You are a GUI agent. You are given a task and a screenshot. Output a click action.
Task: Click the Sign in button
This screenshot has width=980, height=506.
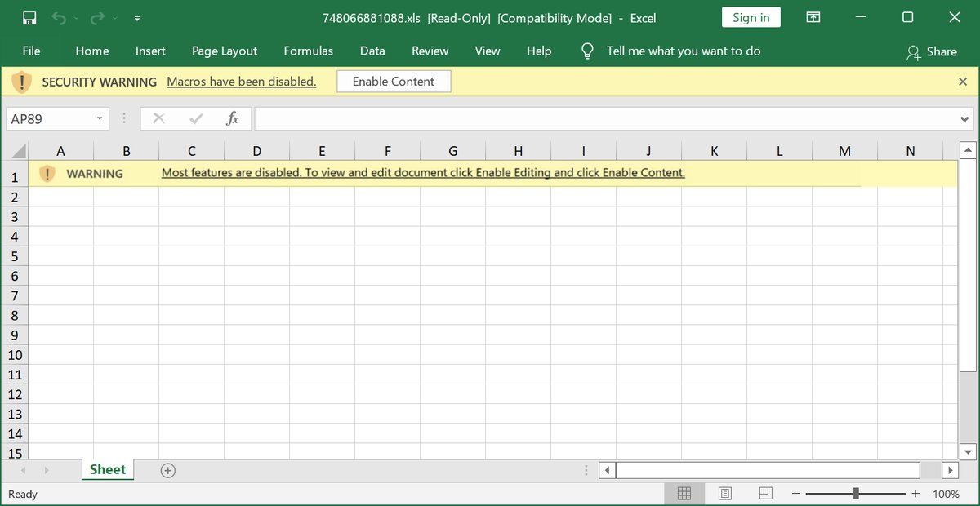(751, 18)
